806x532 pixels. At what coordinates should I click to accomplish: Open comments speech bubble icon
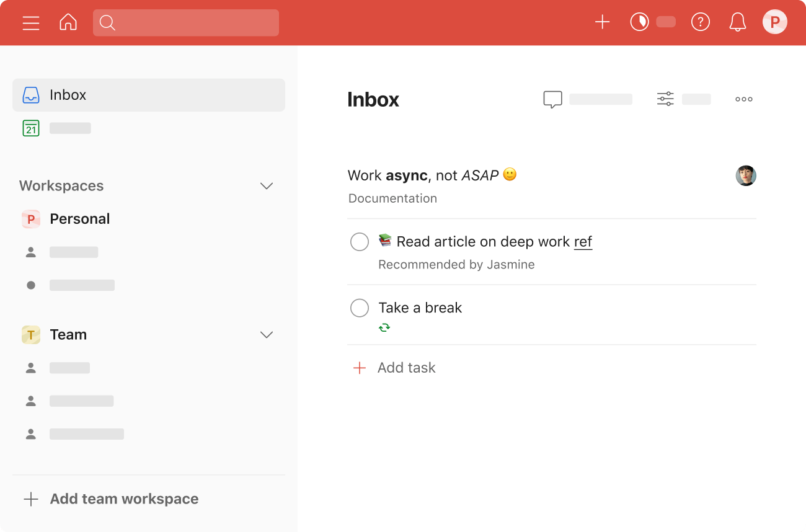click(552, 99)
